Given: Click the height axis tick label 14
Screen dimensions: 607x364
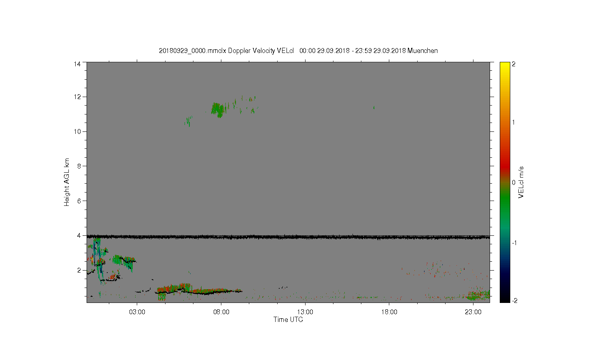Looking at the screenshot, I should [77, 64].
